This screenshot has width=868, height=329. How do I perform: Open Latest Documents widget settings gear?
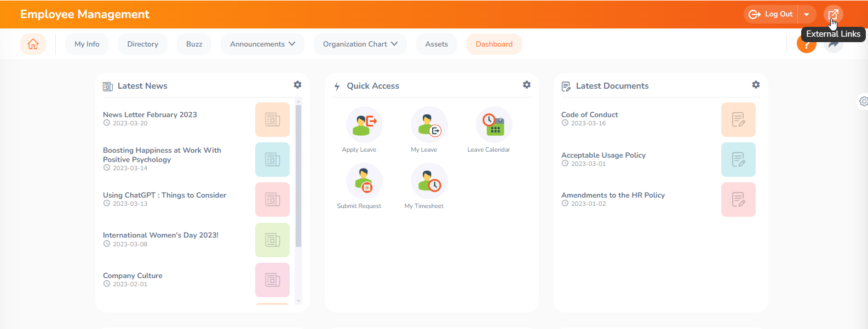[756, 85]
